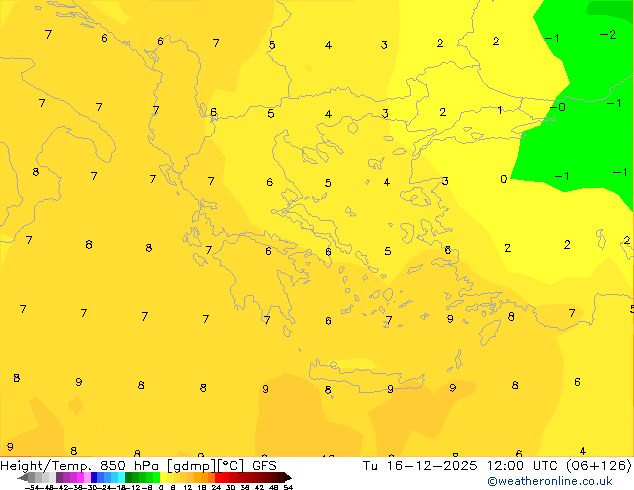Click the '12' label under the color scale
This screenshot has width=634, height=490.
(x=188, y=487)
